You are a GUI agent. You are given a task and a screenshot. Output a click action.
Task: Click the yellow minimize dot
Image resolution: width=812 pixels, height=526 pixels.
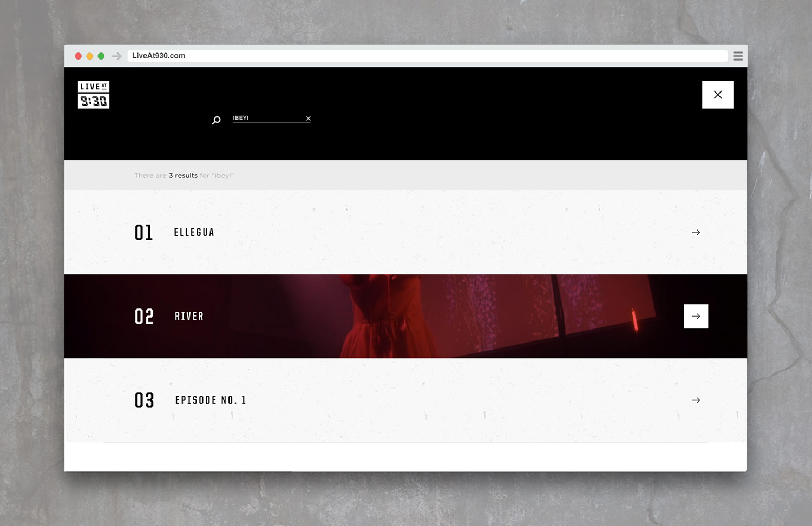[x=90, y=56]
